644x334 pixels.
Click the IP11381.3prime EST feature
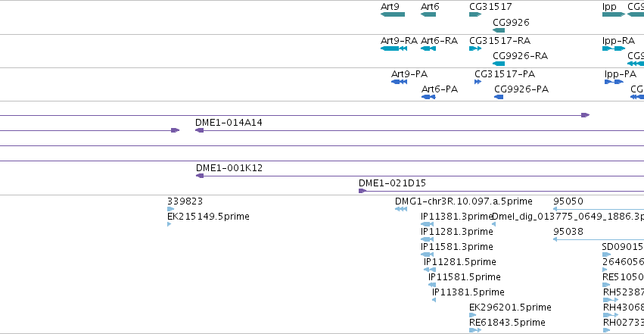click(x=427, y=224)
